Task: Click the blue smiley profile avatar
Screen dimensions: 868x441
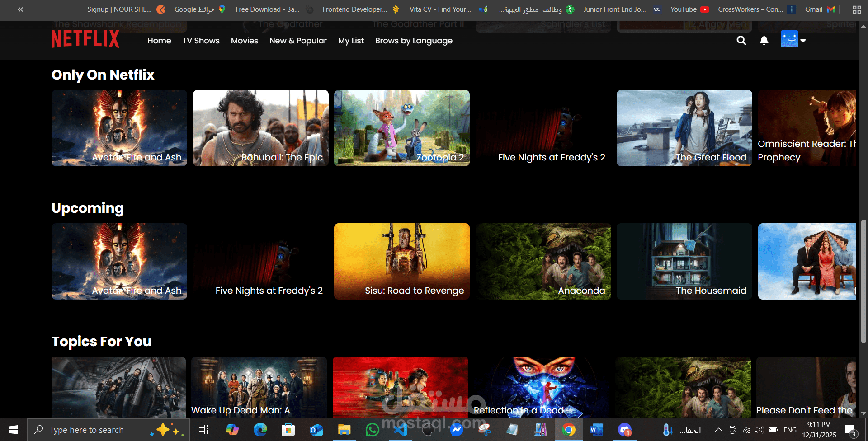Action: click(x=789, y=39)
